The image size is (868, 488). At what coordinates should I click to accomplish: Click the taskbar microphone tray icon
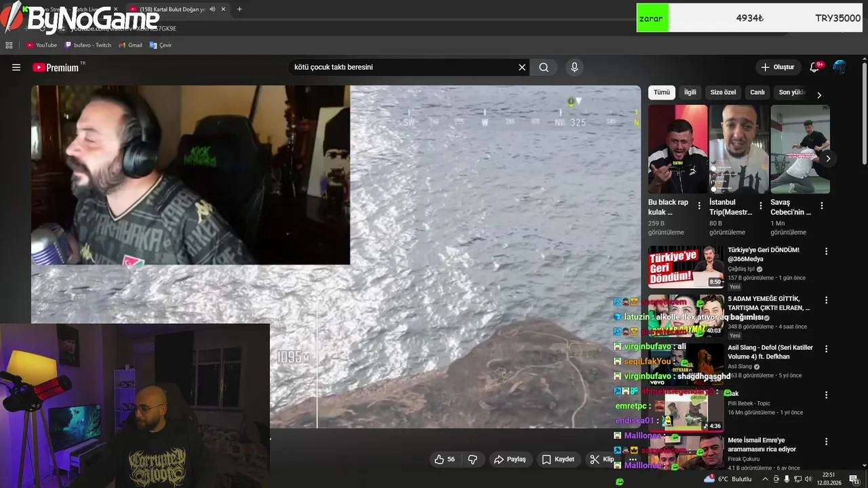(x=787, y=479)
